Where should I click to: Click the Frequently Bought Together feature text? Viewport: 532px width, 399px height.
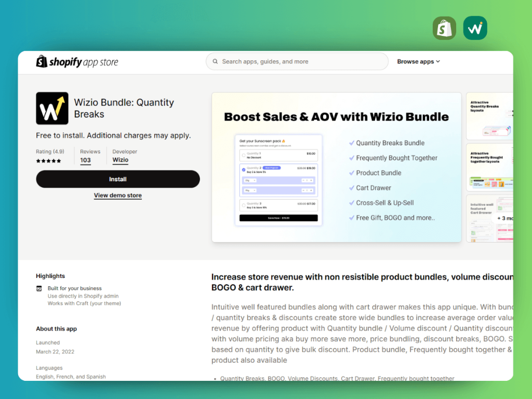(396, 158)
